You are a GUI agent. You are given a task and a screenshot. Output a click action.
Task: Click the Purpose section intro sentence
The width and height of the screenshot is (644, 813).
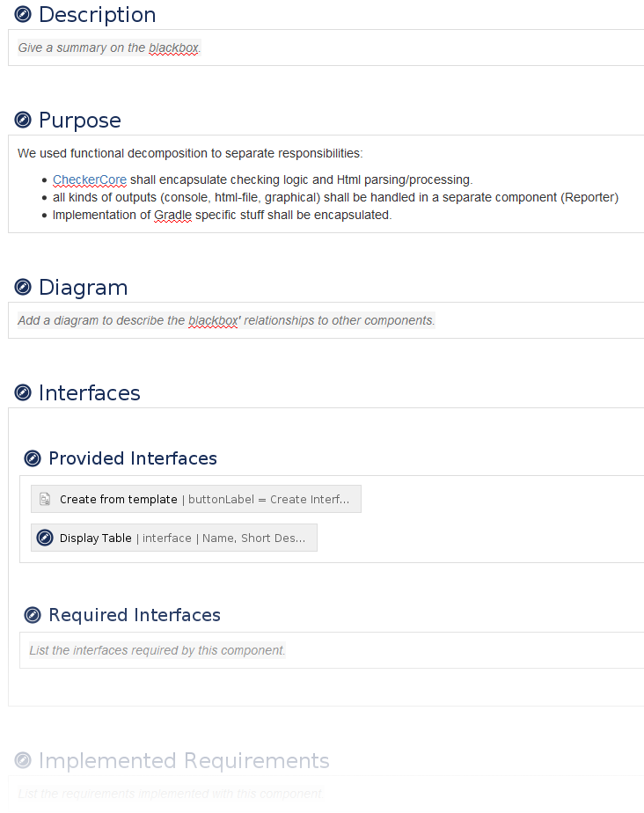tap(190, 153)
